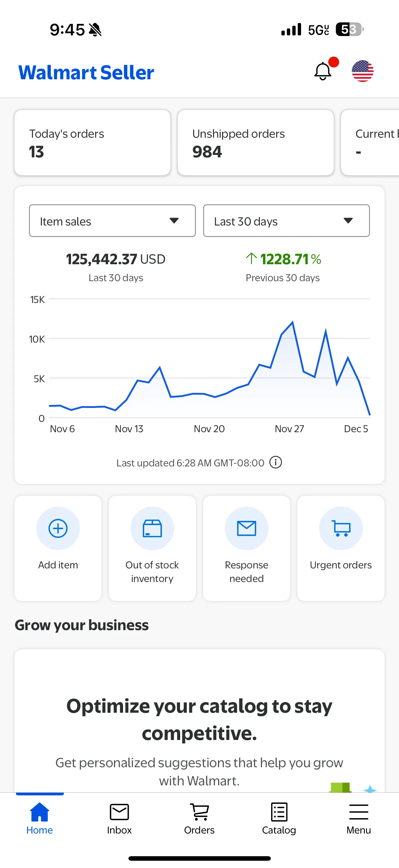Screen dimensions: 399x868
Task: Open Out of stock inventory box icon
Action: (x=152, y=528)
